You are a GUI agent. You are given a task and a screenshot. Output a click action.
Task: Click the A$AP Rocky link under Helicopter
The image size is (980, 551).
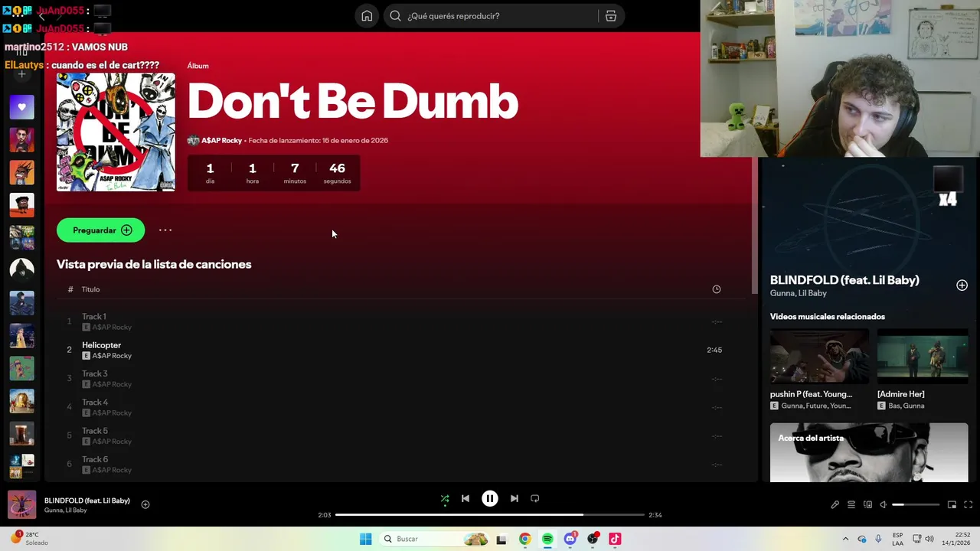click(112, 356)
